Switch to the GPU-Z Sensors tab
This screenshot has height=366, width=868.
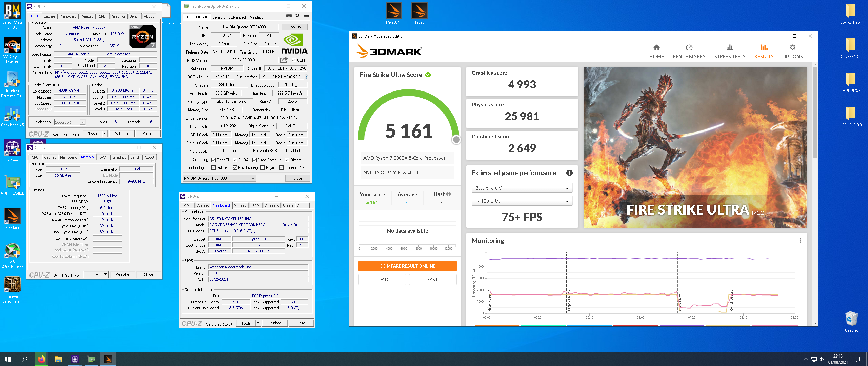click(218, 17)
